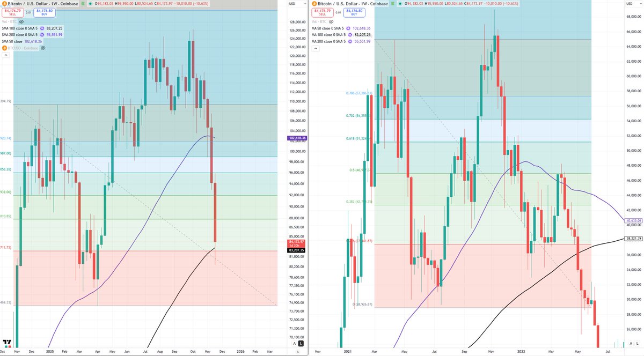
Task: Click the 102,618.36 purple price label on left axis
Action: coord(297,138)
